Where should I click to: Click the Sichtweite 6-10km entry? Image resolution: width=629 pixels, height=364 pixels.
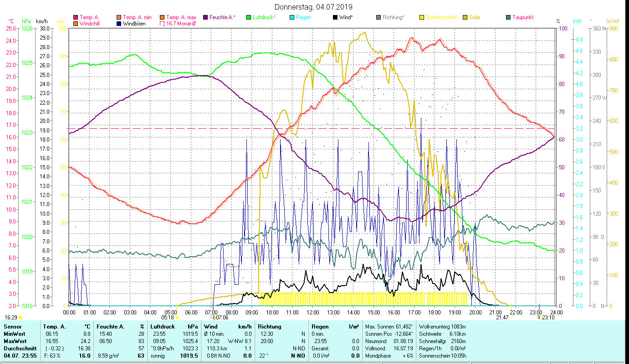[x=442, y=334]
